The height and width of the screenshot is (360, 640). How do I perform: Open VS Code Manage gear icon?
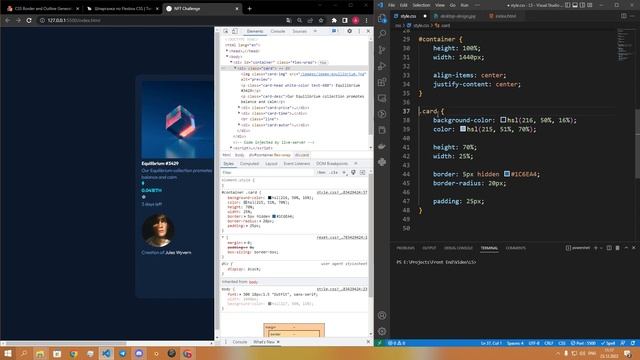382,331
